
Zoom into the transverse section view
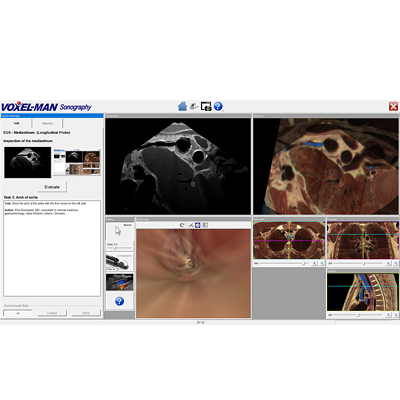pos(315,263)
